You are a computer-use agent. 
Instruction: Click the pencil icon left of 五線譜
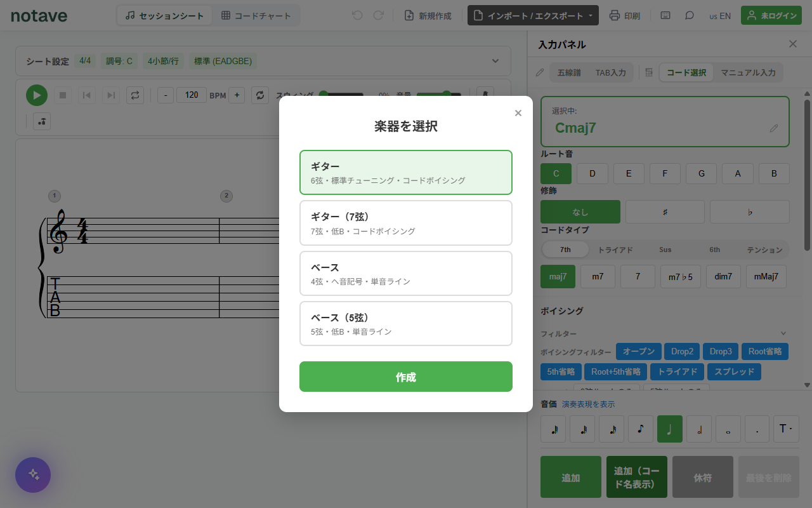tap(540, 72)
